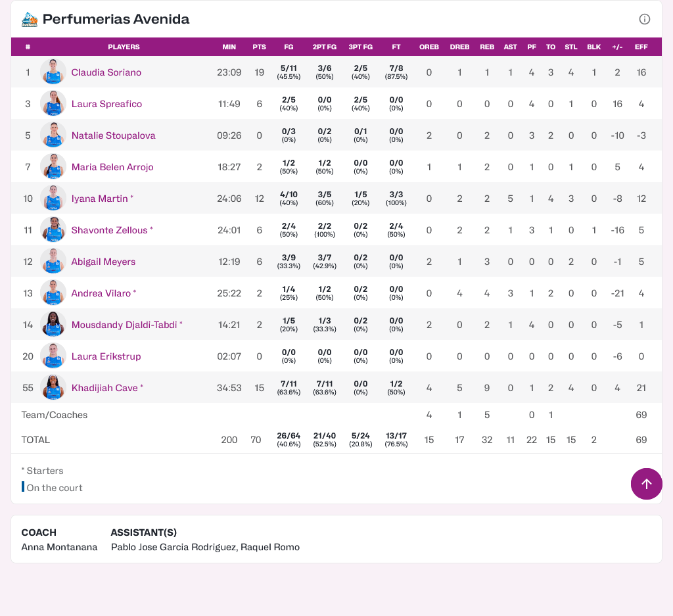Click the 3PT FG column header
The image size is (673, 616).
[x=360, y=47]
